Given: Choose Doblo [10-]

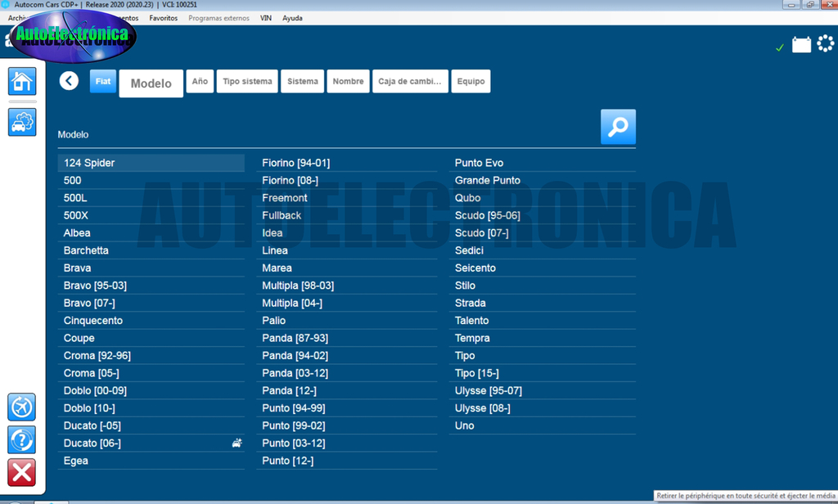Looking at the screenshot, I should tap(151, 408).
